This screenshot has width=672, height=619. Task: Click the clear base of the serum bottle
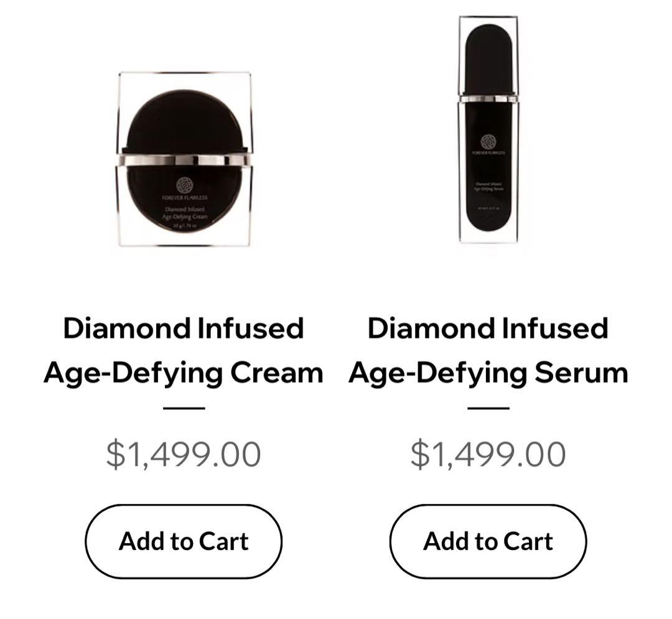point(488,234)
